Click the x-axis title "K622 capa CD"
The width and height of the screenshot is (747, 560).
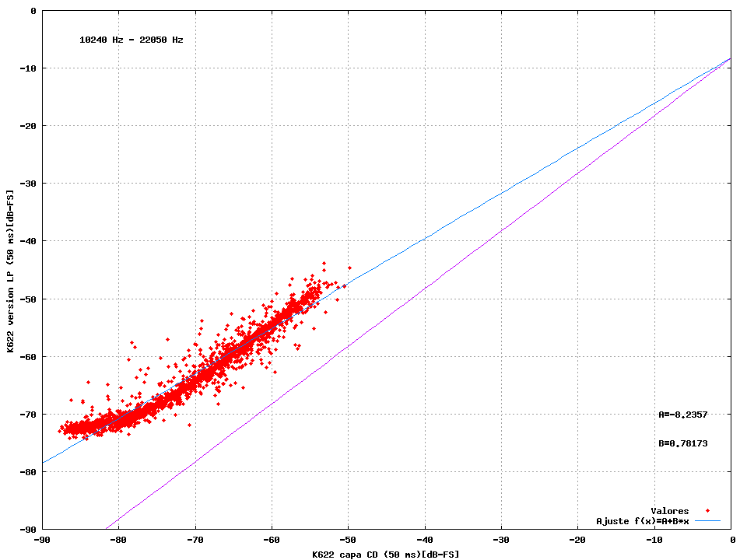(385, 555)
